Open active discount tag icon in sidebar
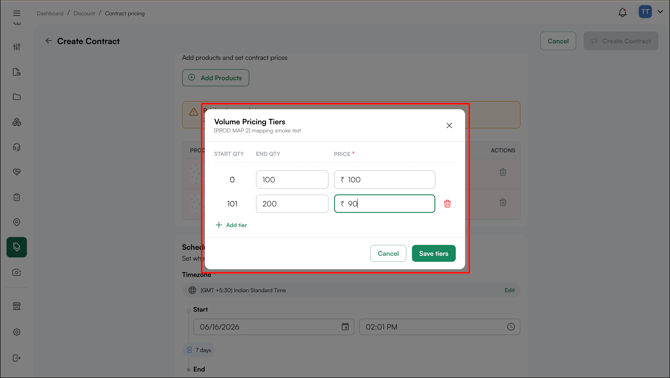 click(17, 247)
